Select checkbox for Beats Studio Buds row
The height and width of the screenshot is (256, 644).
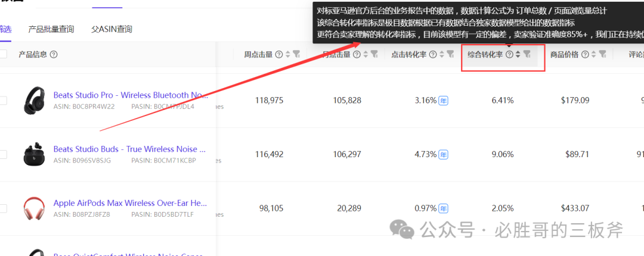click(x=3, y=154)
